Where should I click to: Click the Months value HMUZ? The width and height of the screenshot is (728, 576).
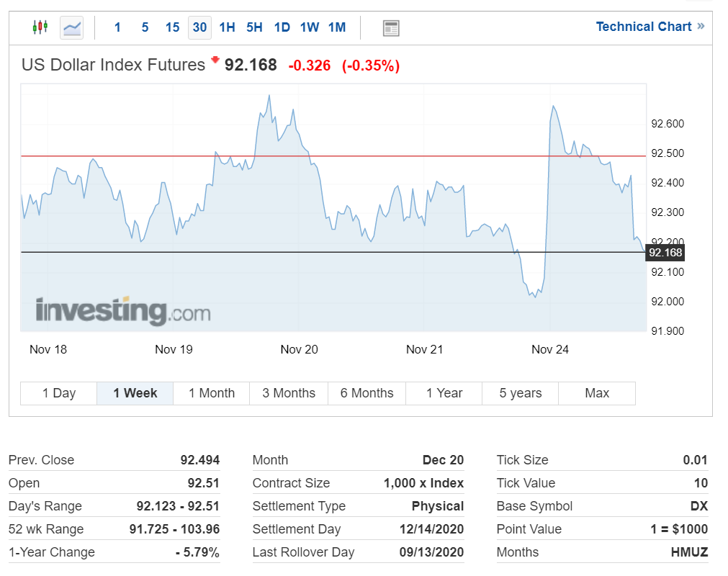689,552
